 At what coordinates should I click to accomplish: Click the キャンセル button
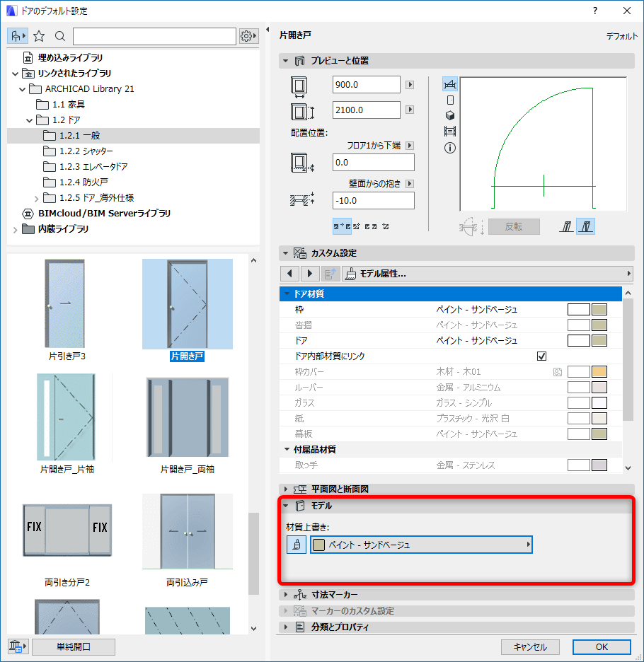pyautogui.click(x=530, y=647)
